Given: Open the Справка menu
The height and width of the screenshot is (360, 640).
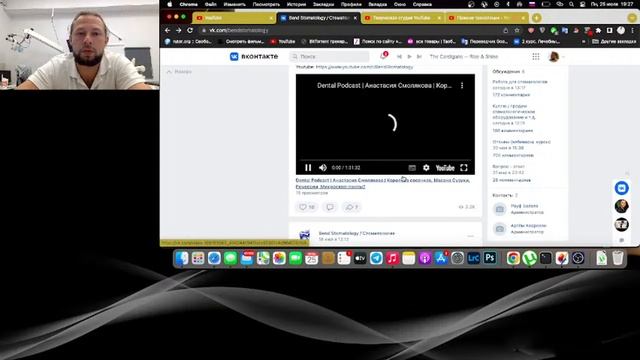Looking at the screenshot, I should tap(422, 4).
